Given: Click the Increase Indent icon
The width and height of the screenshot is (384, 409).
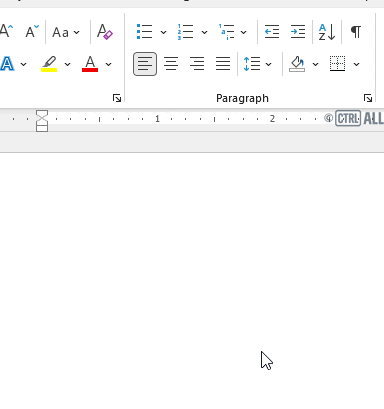Looking at the screenshot, I should (298, 32).
